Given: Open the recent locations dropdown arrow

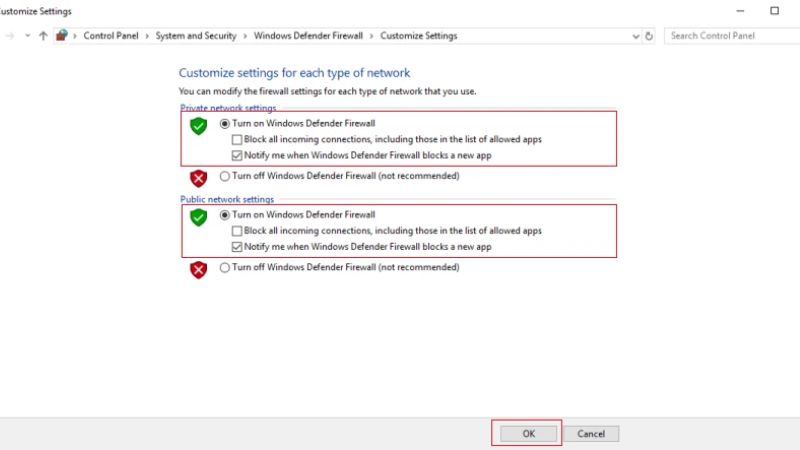Looking at the screenshot, I should [27, 36].
